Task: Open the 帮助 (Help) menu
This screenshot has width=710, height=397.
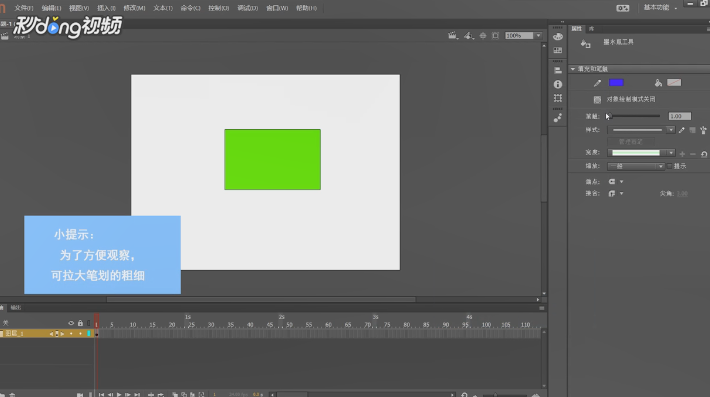Action: tap(306, 8)
